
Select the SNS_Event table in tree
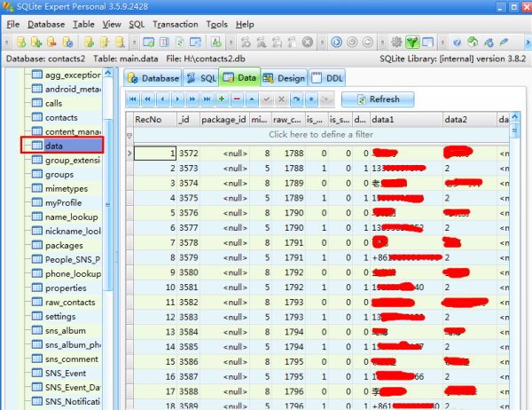point(66,374)
